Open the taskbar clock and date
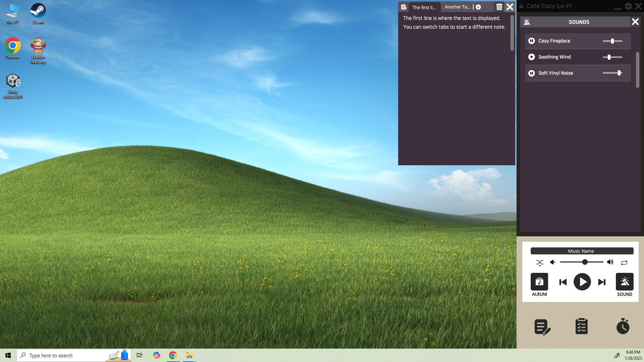The image size is (644, 362). [633, 355]
